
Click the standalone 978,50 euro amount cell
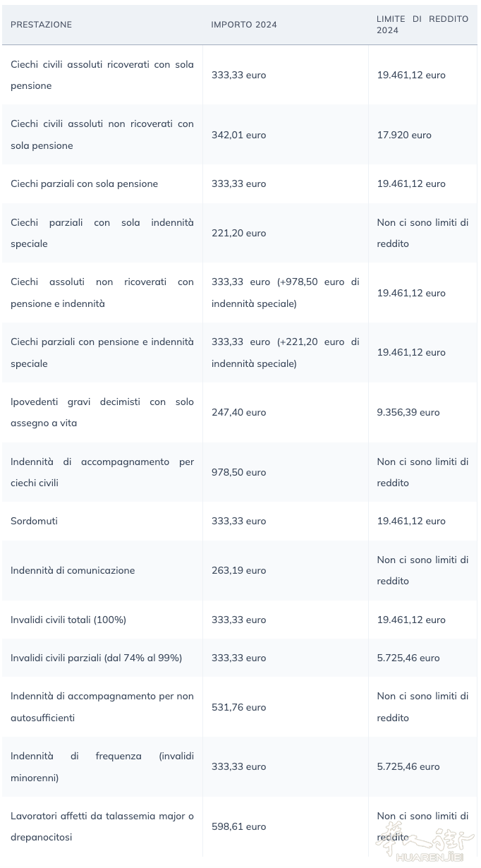coord(238,472)
